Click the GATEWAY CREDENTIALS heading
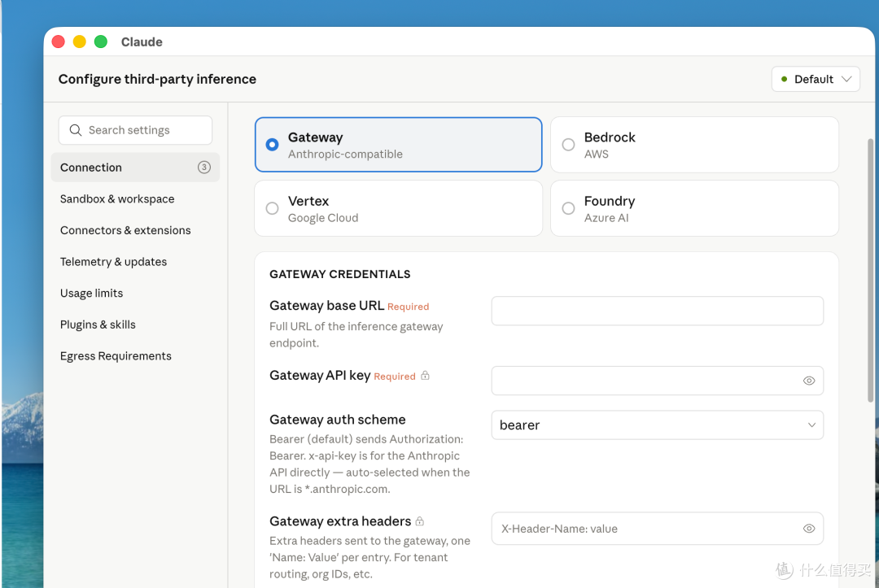Image resolution: width=879 pixels, height=588 pixels. coord(339,274)
